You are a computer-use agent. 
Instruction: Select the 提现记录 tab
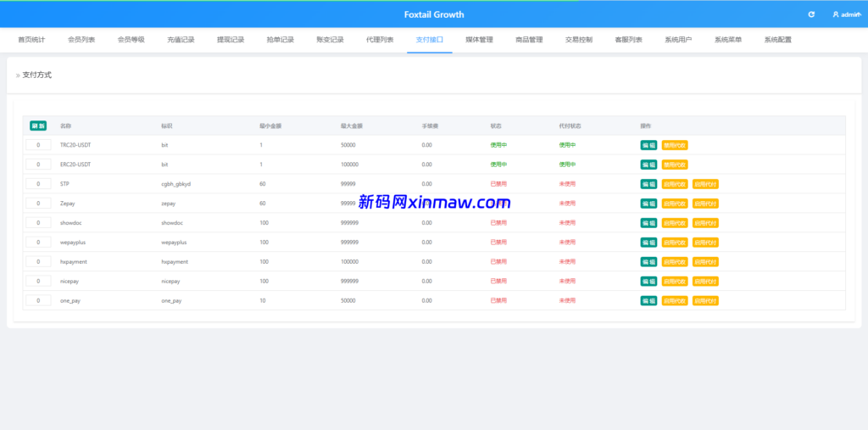(231, 40)
